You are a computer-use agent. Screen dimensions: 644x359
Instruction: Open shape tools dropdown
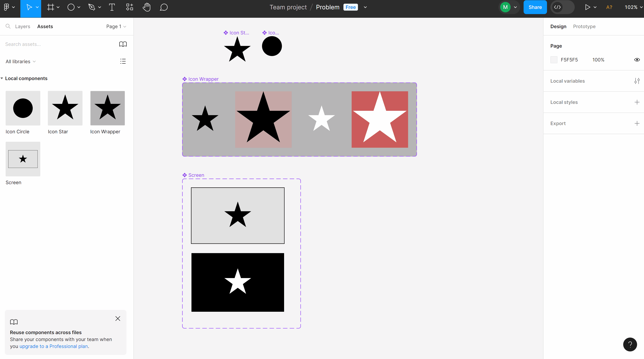pos(79,7)
